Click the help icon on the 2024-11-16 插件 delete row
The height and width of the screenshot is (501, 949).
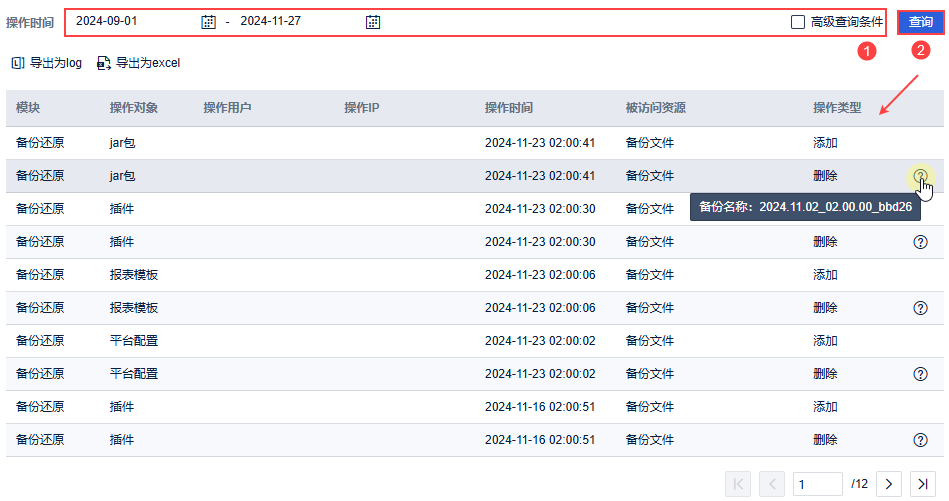tap(920, 440)
